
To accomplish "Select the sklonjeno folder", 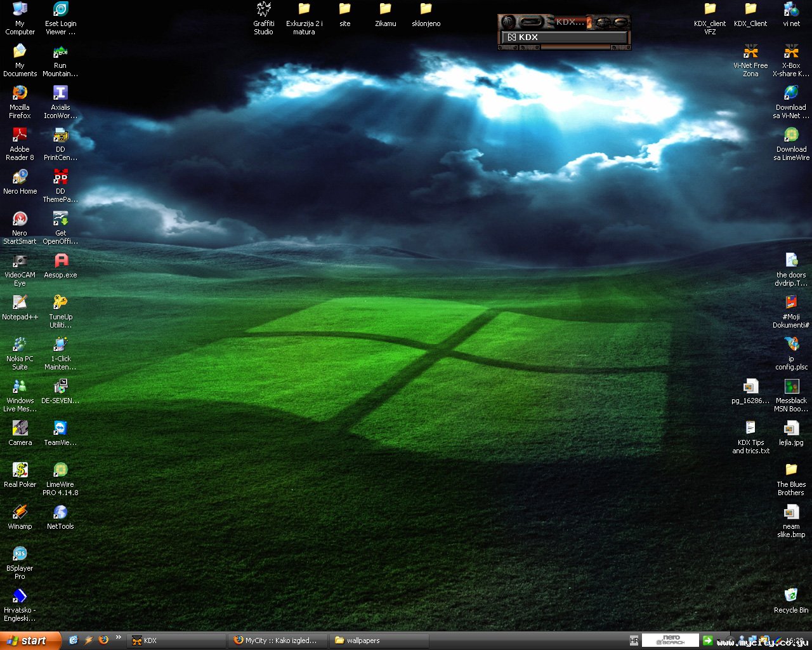I will [426, 14].
